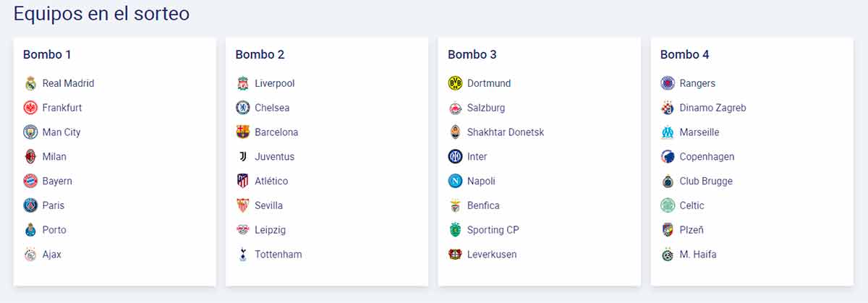Open the Bayern team link
Screen dimensions: 868x303
click(x=57, y=182)
